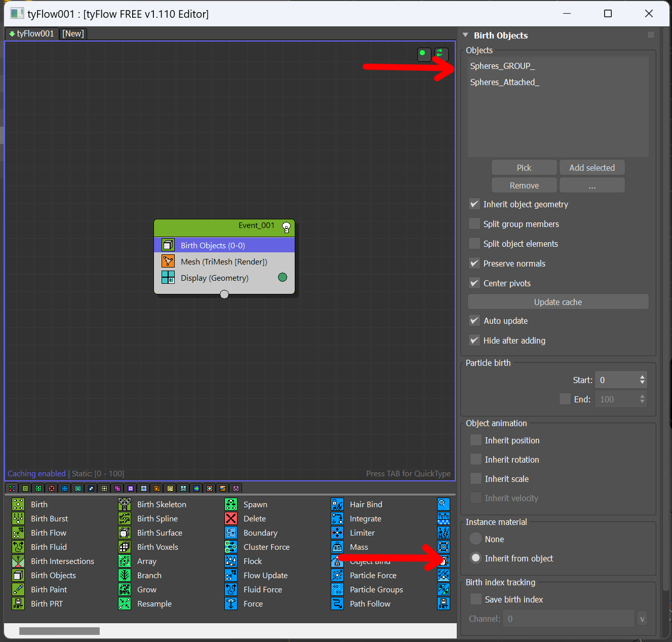
Task: Open the Channel dropdown arrow
Action: (x=642, y=619)
